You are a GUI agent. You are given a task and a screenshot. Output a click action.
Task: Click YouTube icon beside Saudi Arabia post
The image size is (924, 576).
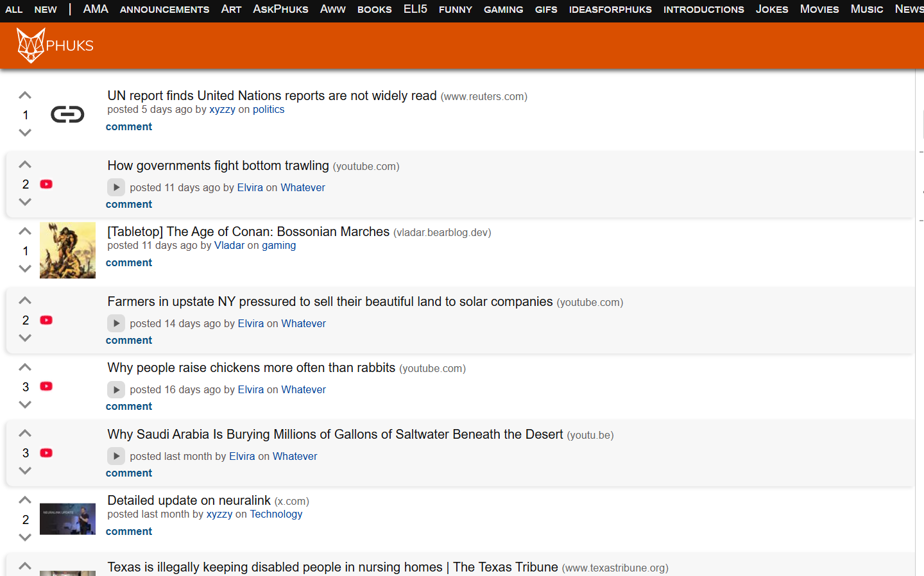pos(46,453)
